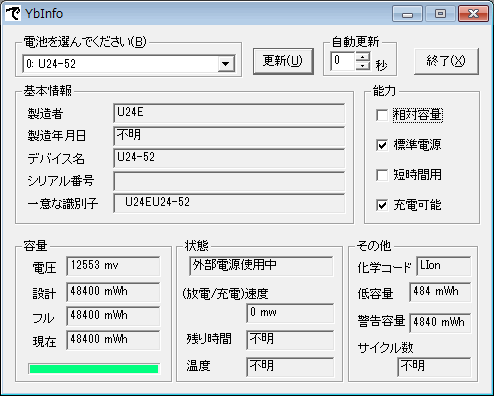This screenshot has height=396, width=494.
Task: Click the 自動更新 seconds input field
Action: coord(343,61)
